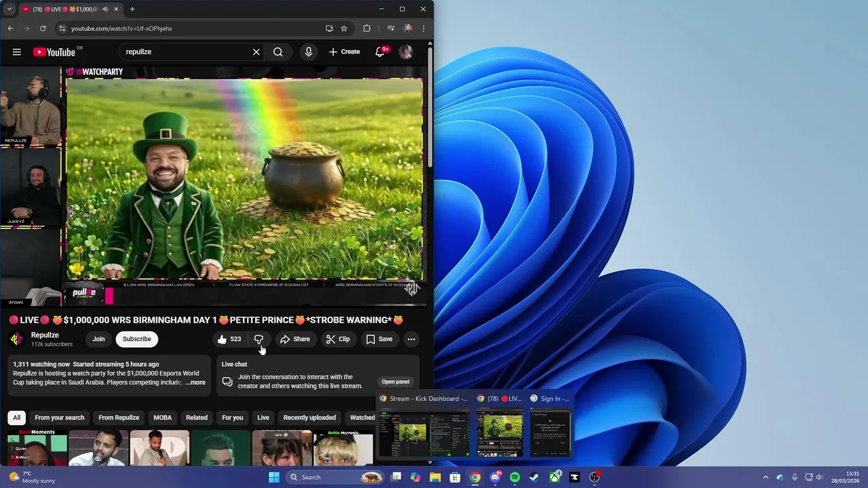
Task: Click the Join membership button
Action: click(98, 339)
